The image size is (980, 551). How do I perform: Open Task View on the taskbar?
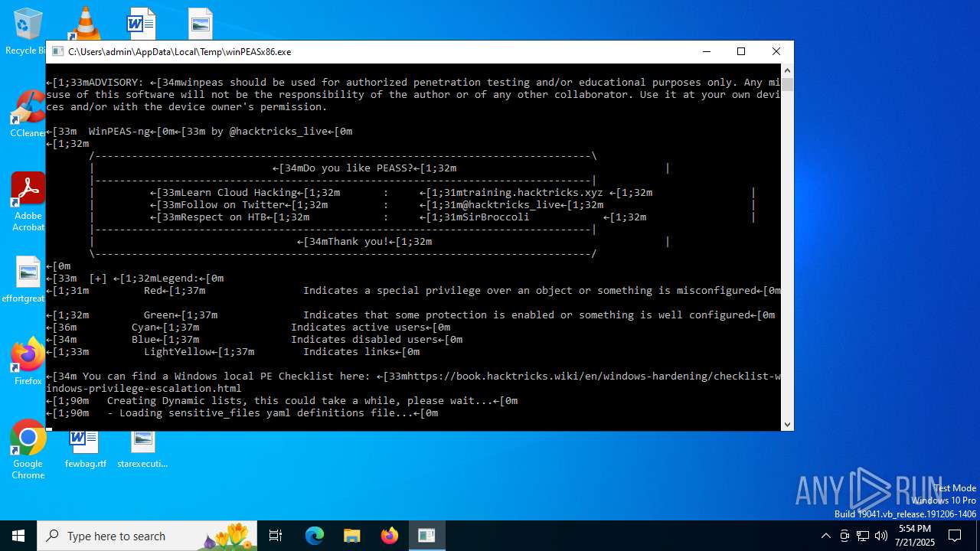coord(276,536)
